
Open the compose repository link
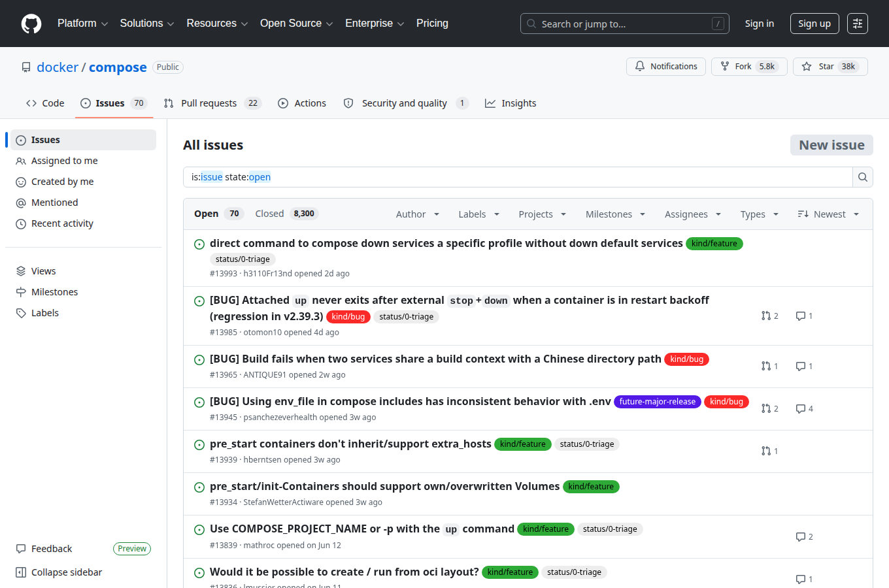pyautogui.click(x=118, y=67)
